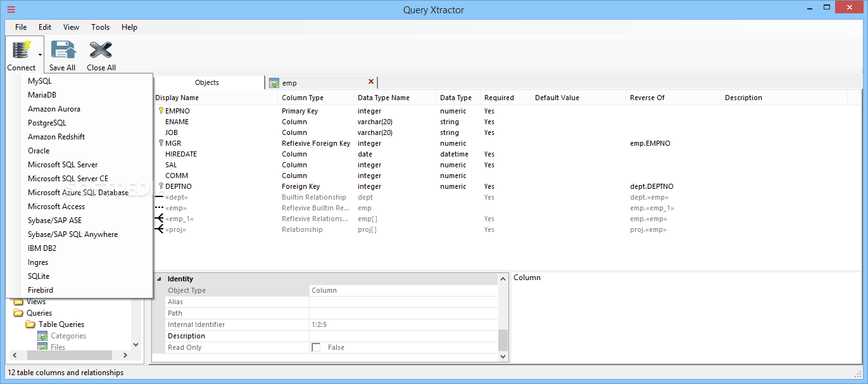This screenshot has height=384, width=868.
Task: Open the Edit menu
Action: (45, 27)
